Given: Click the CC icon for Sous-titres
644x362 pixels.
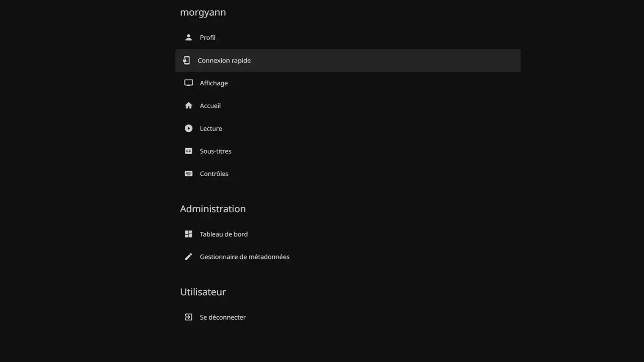Looking at the screenshot, I should pos(189,151).
